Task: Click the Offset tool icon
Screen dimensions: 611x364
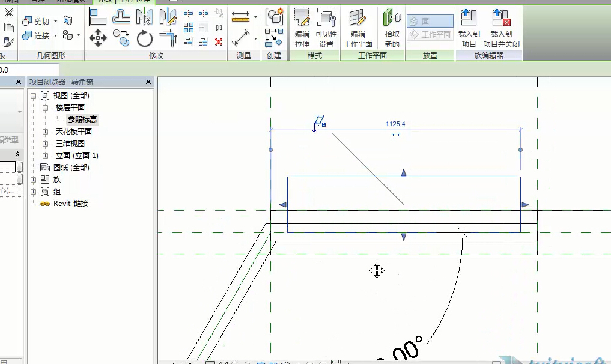Action: click(122, 17)
